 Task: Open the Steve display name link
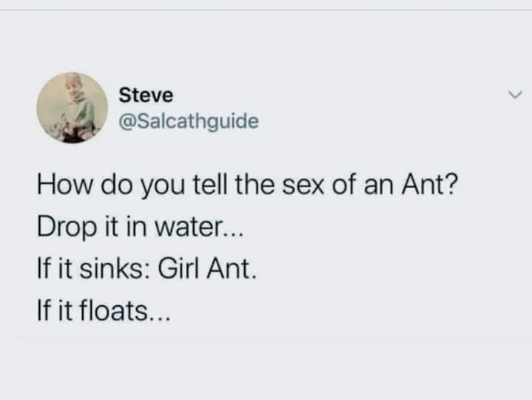pos(146,96)
